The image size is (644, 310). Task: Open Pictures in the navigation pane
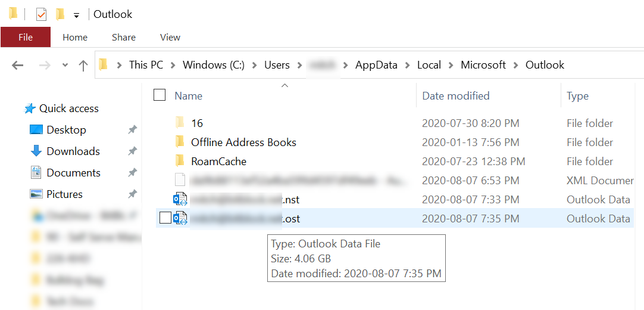64,194
